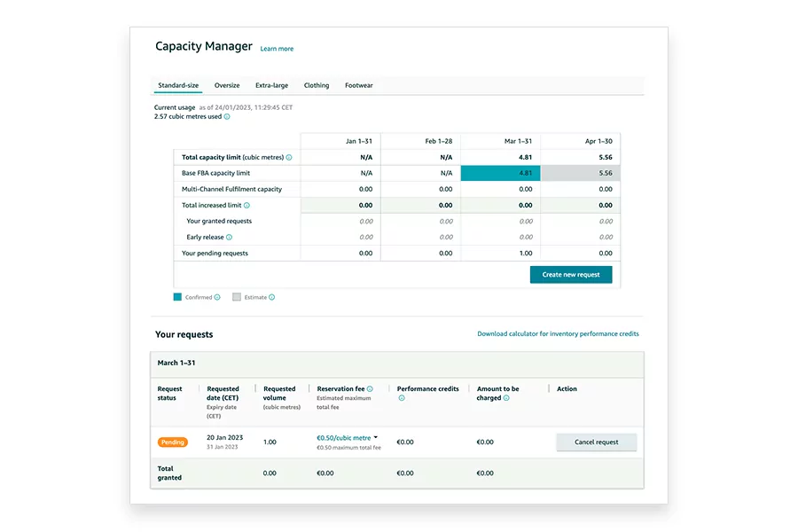Follow the Learn more link
Screen dimensions: 798x532
(277, 49)
